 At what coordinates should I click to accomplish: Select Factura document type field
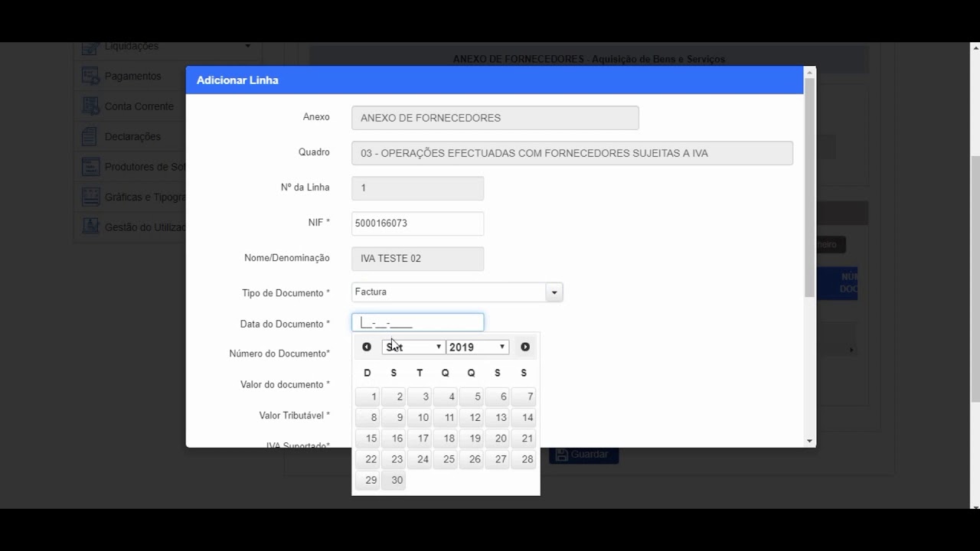point(449,292)
